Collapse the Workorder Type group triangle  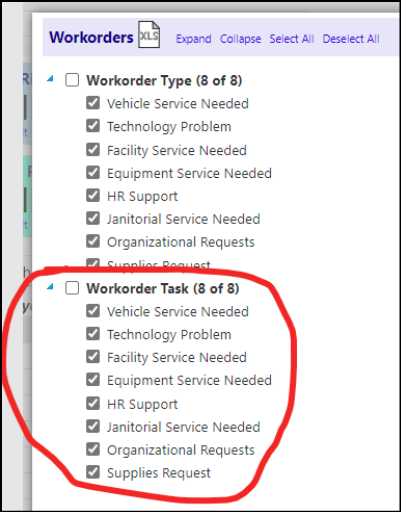coord(50,79)
